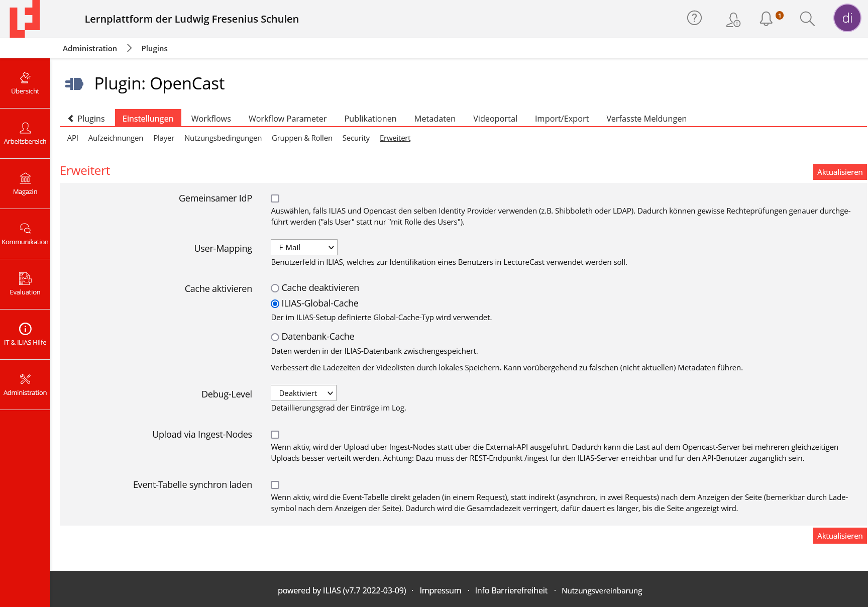
Task: Open the search magnifier icon
Action: point(807,19)
